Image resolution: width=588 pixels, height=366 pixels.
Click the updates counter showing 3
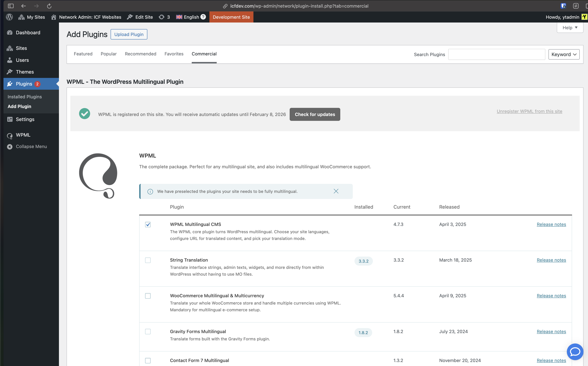point(164,17)
